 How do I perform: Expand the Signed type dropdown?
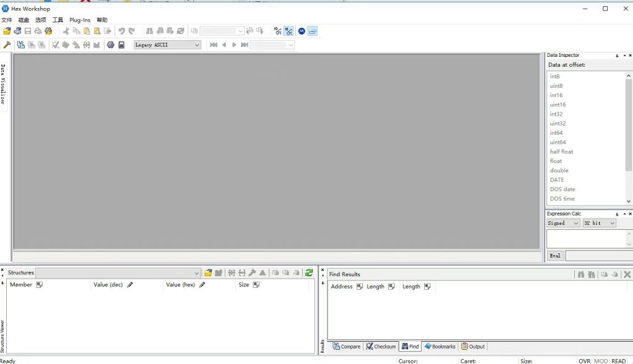point(563,223)
